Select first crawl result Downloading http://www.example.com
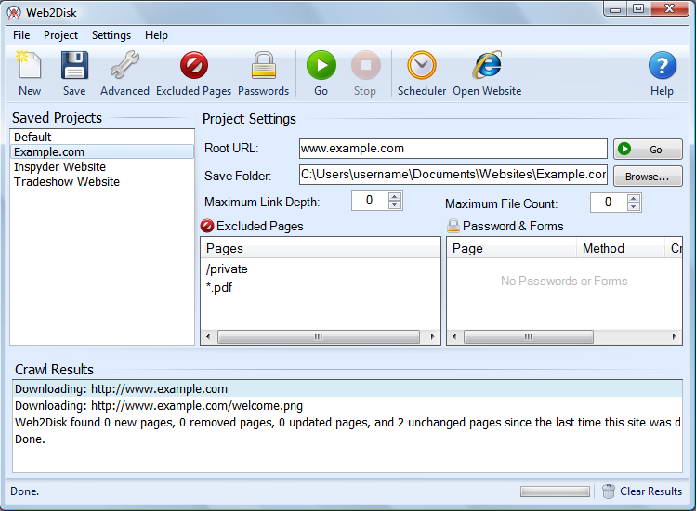This screenshot has height=511, width=697. [x=347, y=389]
